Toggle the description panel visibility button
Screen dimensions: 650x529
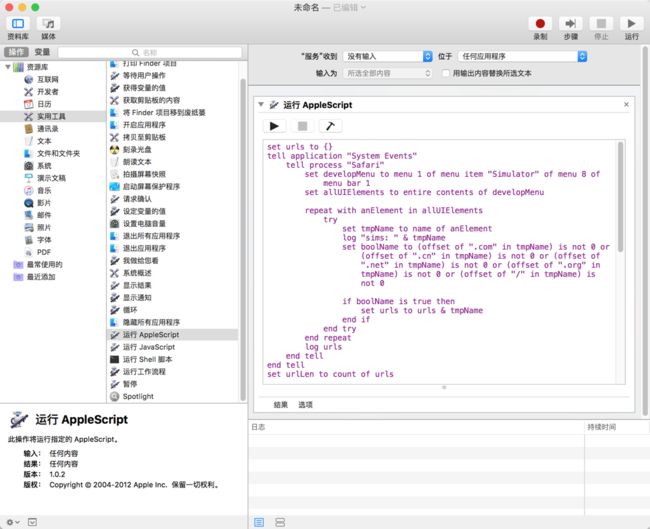tap(32, 522)
